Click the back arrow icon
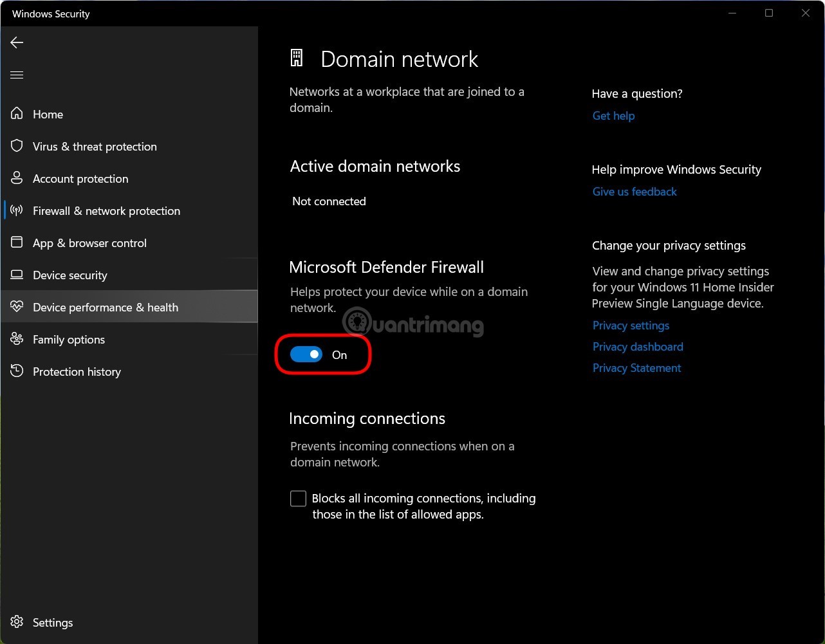Viewport: 825px width, 644px height. (x=17, y=42)
